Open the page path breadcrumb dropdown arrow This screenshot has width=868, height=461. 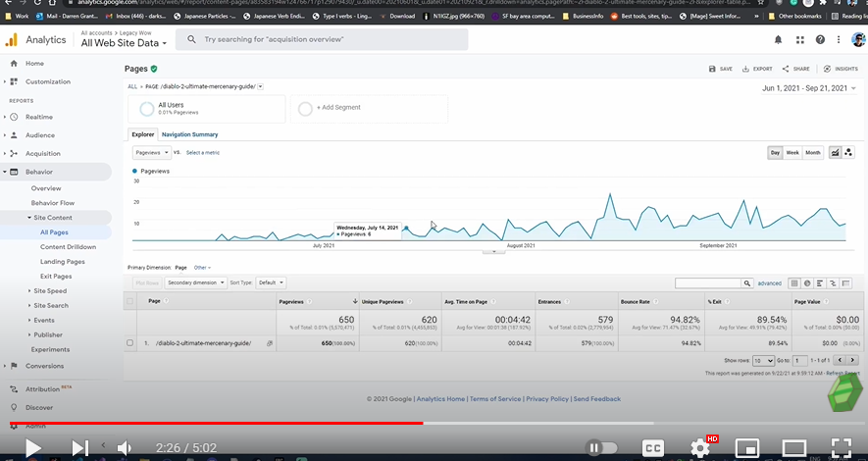pyautogui.click(x=260, y=86)
